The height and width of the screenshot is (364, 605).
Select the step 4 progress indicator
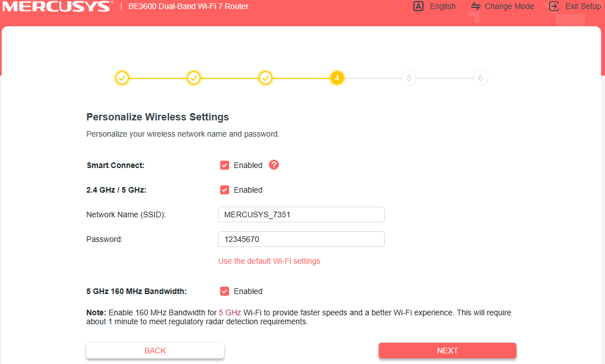coord(337,78)
